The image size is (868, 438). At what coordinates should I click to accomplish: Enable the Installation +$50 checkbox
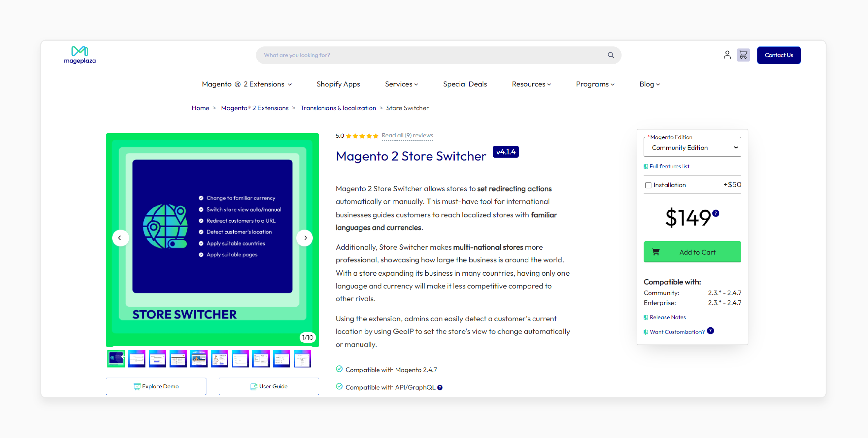click(648, 185)
